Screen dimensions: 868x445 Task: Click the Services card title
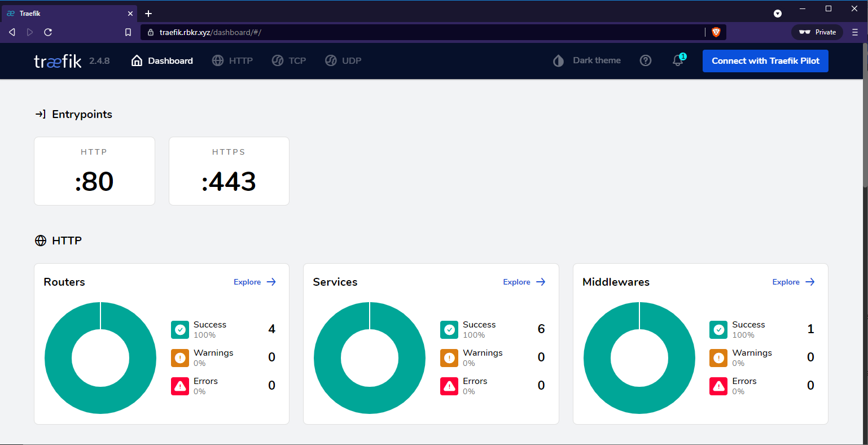click(335, 282)
